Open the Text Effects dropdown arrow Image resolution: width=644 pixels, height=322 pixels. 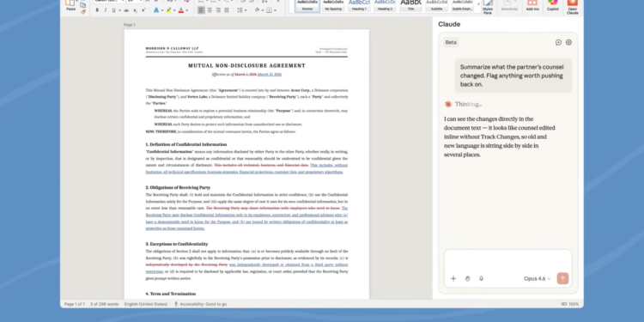coord(162,10)
